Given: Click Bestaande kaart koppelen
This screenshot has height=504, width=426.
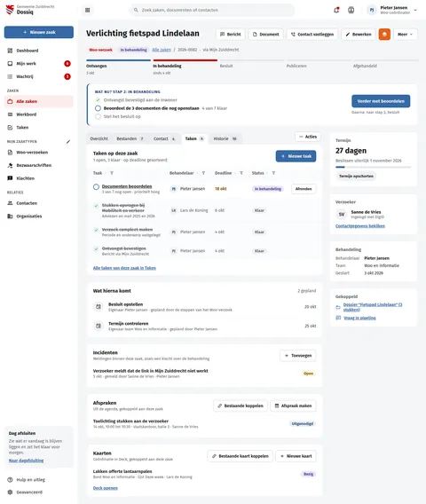Looking at the screenshot, I should (x=241, y=456).
